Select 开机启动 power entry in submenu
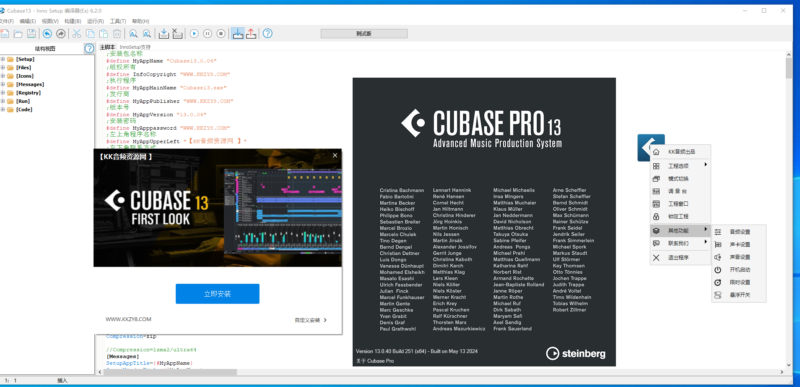Screen dimensions: 800x387 coord(739,270)
